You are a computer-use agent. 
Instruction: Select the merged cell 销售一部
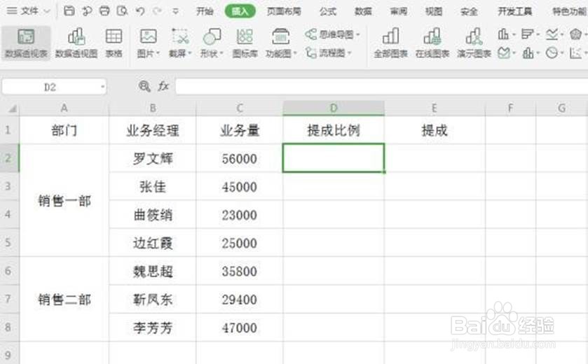click(x=64, y=201)
